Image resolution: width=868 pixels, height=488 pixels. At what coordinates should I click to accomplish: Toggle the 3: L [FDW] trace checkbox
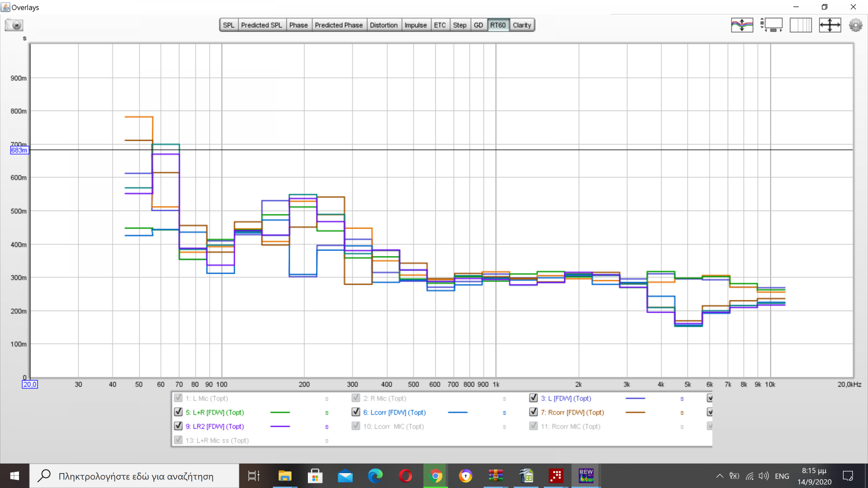coord(533,398)
